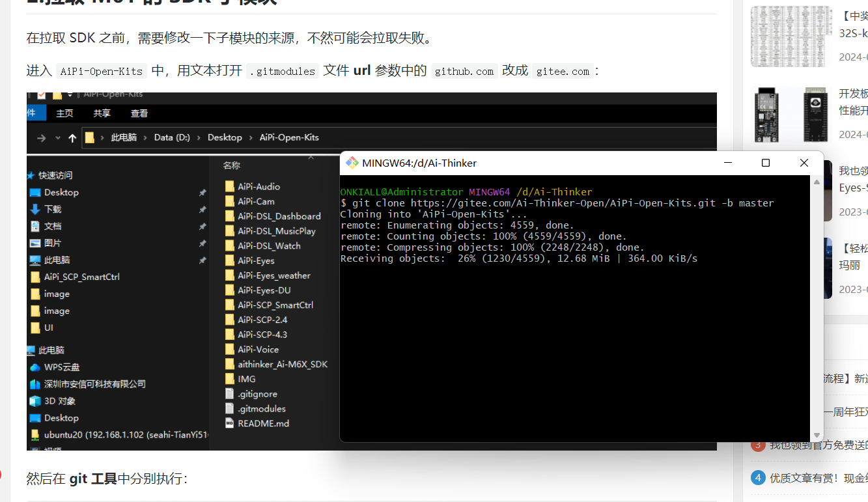Select the AiPi-SCP-2.4 folder icon
Viewport: 868px width, 502px height.
[229, 320]
